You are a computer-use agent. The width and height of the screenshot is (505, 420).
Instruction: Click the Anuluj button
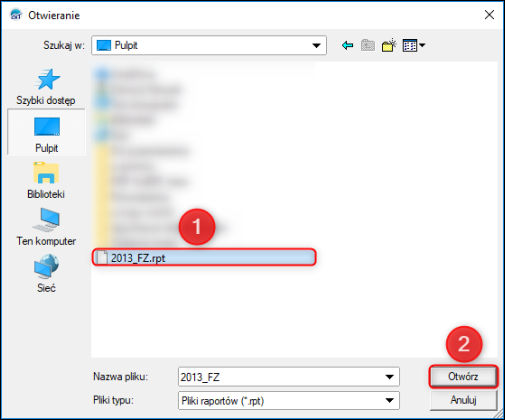(463, 400)
